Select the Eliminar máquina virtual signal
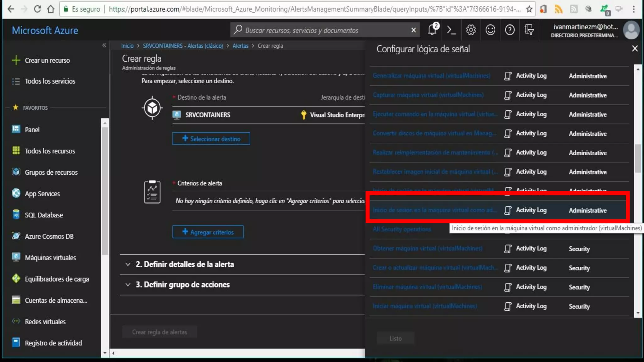This screenshot has height=362, width=644. (427, 287)
